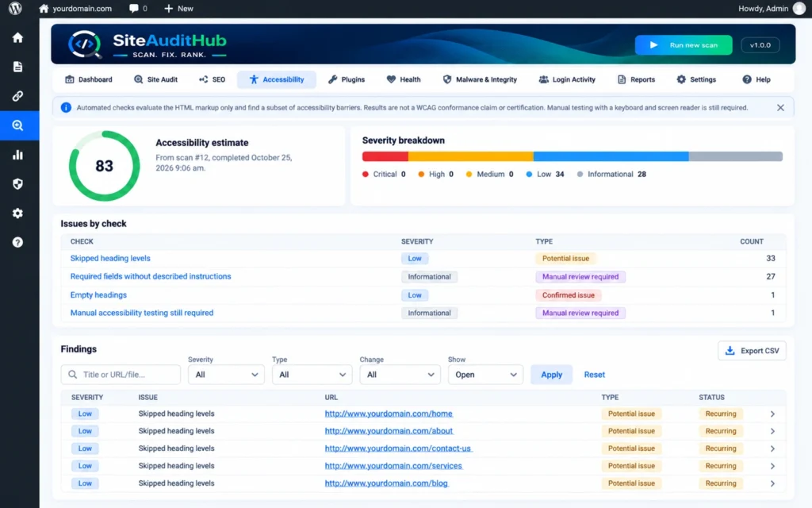This screenshot has width=812, height=508.
Task: Click the question mark icon in the sidebar
Action: tap(17, 242)
